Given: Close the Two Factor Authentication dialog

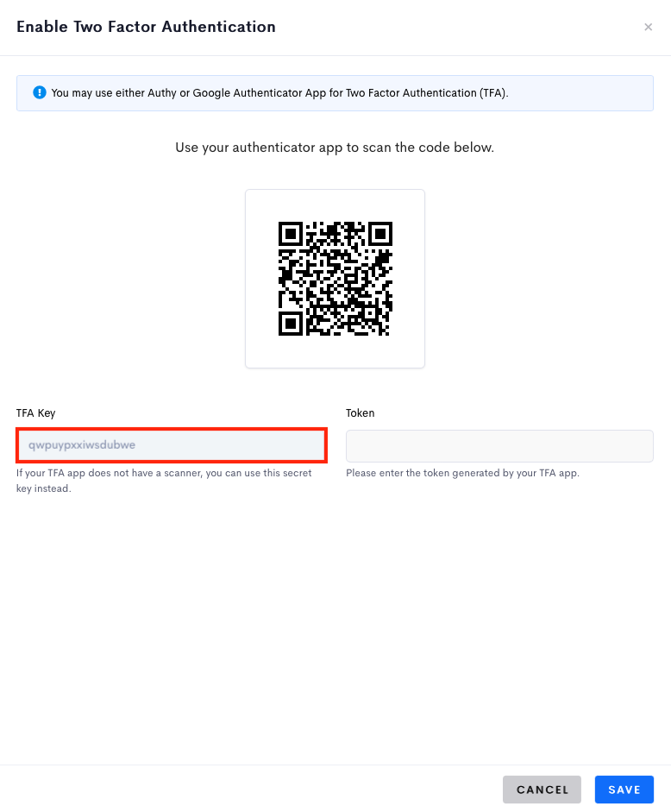Looking at the screenshot, I should click(648, 27).
